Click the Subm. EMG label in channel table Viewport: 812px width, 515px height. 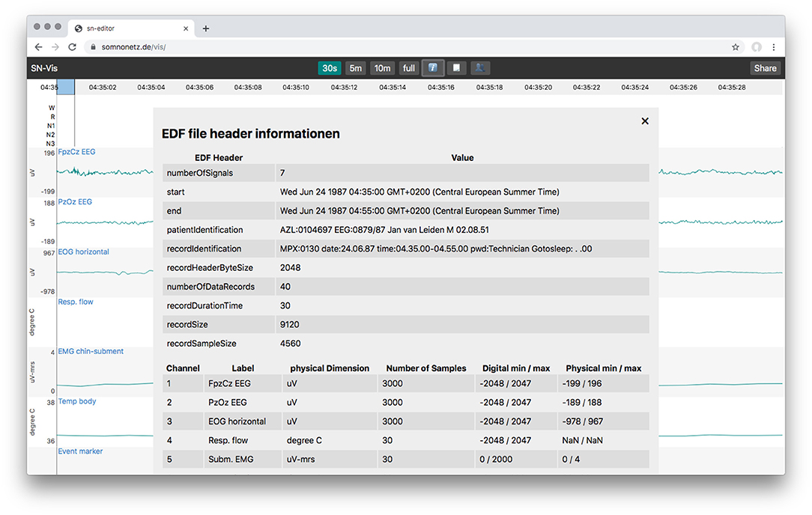click(x=231, y=459)
